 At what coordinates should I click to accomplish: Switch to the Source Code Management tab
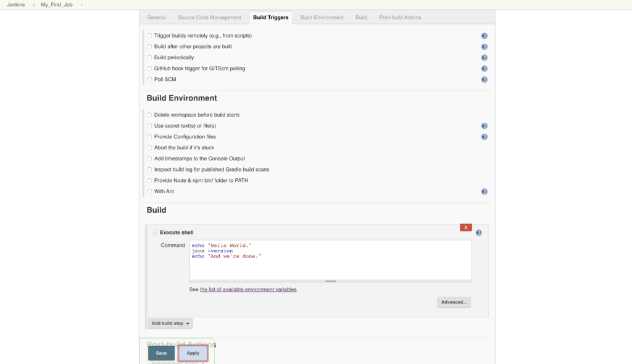[209, 17]
